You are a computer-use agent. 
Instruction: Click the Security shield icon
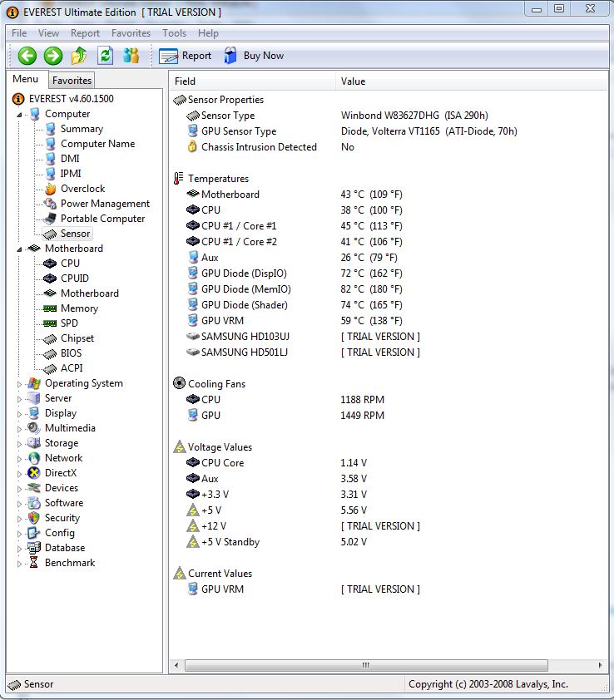pyautogui.click(x=34, y=518)
